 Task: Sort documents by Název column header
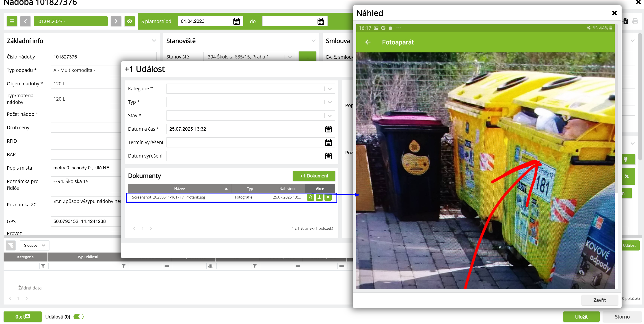click(x=179, y=188)
